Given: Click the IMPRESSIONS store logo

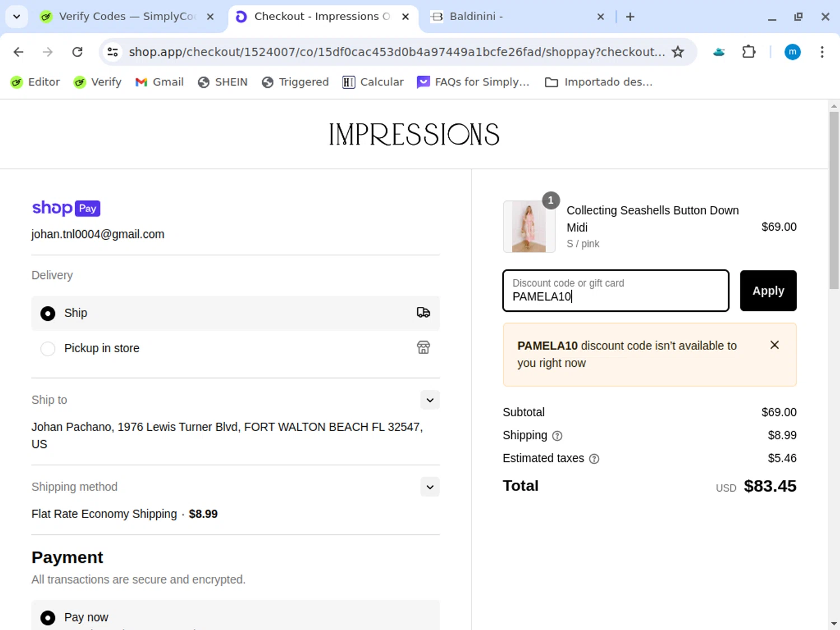Looking at the screenshot, I should pyautogui.click(x=414, y=134).
